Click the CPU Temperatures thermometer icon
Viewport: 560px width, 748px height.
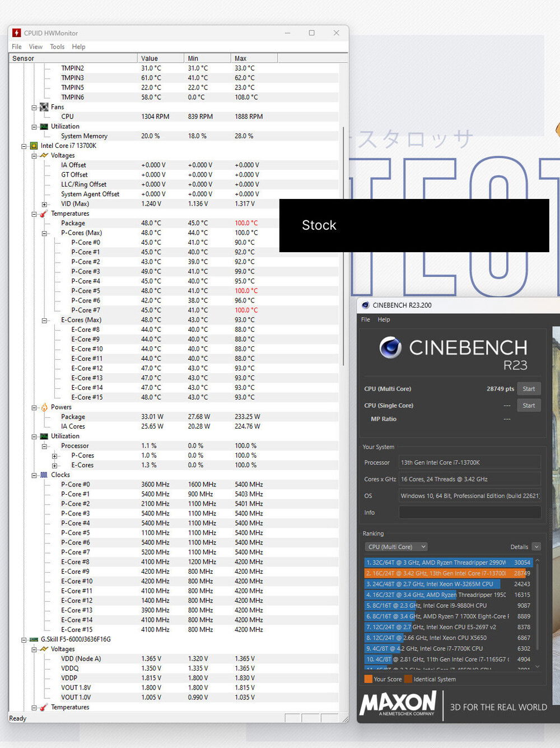coord(44,213)
